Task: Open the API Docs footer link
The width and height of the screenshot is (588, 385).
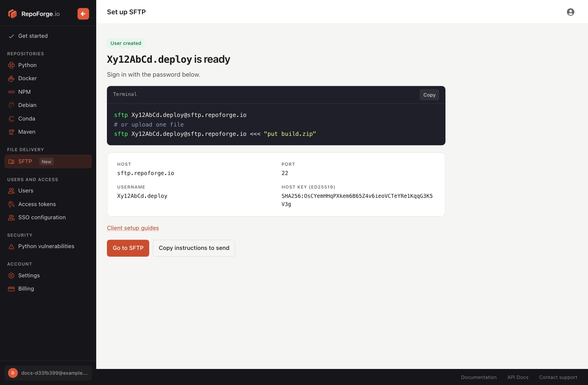Action: tap(518, 377)
